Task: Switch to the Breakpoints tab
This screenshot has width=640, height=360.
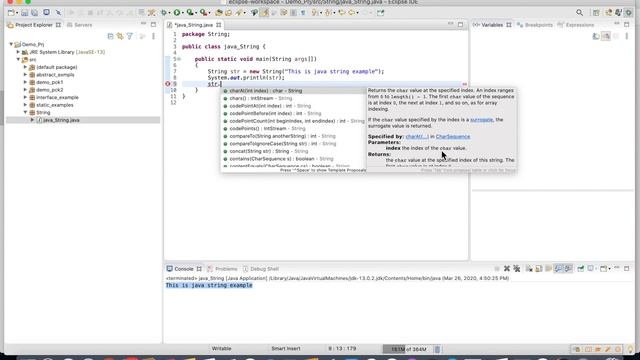Action: (535, 25)
